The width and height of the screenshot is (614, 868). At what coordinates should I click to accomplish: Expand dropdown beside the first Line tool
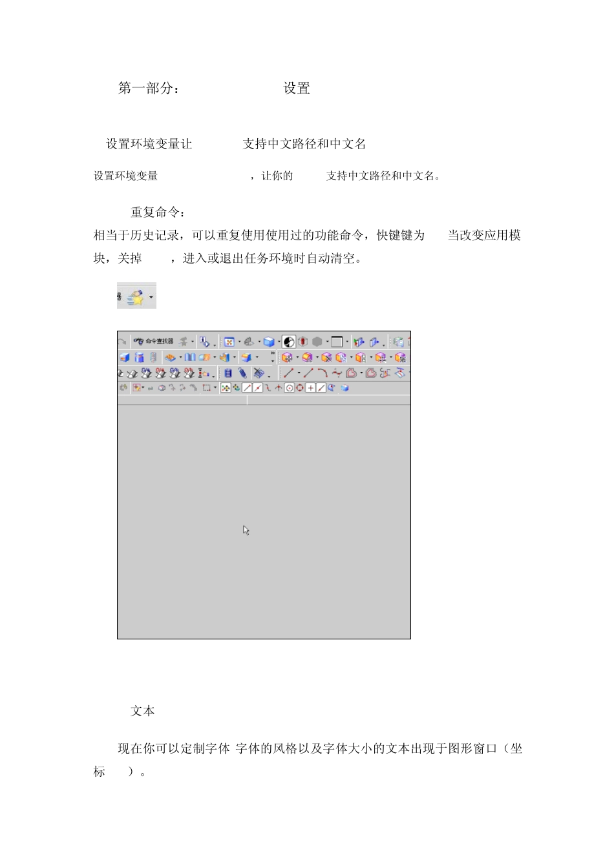[x=299, y=373]
